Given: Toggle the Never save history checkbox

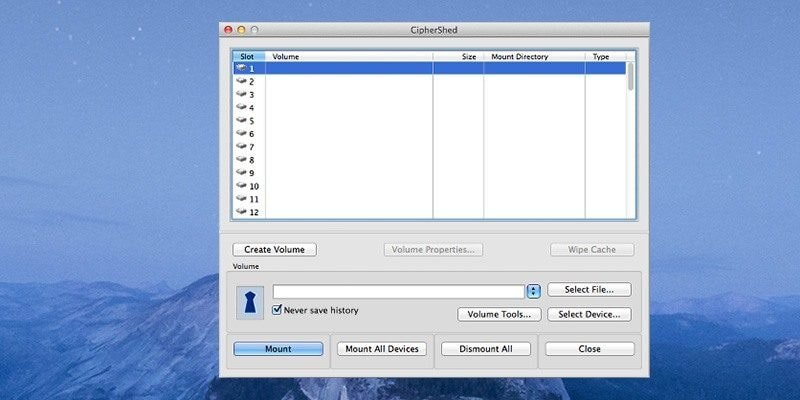Looking at the screenshot, I should click(277, 310).
